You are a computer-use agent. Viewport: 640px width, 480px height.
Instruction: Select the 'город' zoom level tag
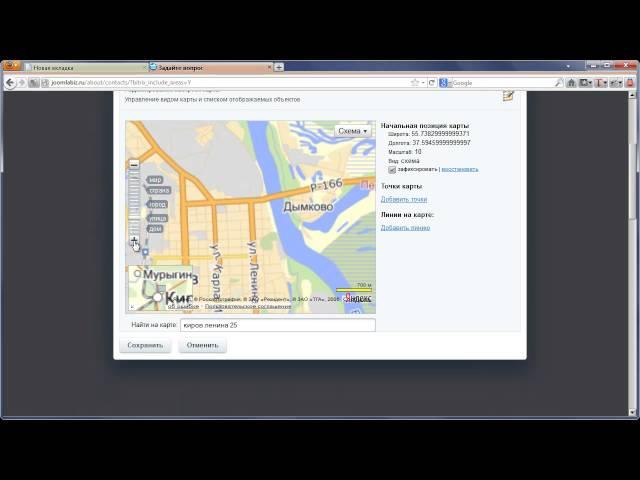[157, 204]
